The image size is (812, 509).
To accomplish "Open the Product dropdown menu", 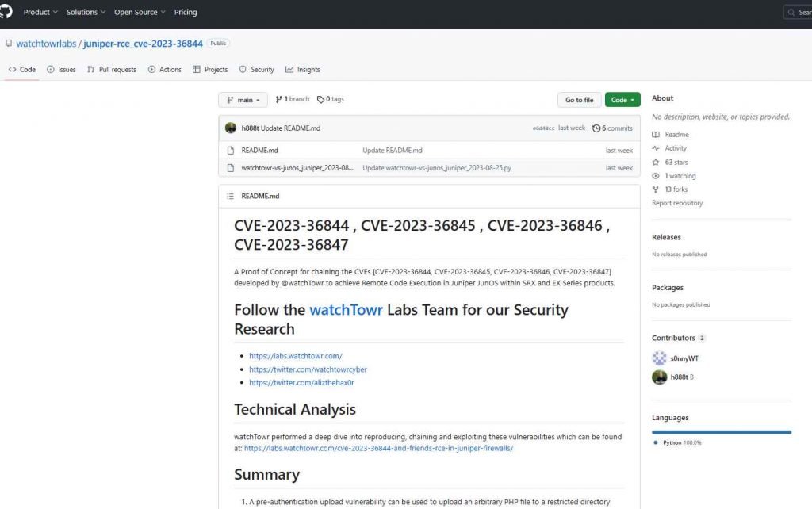I will click(x=40, y=12).
